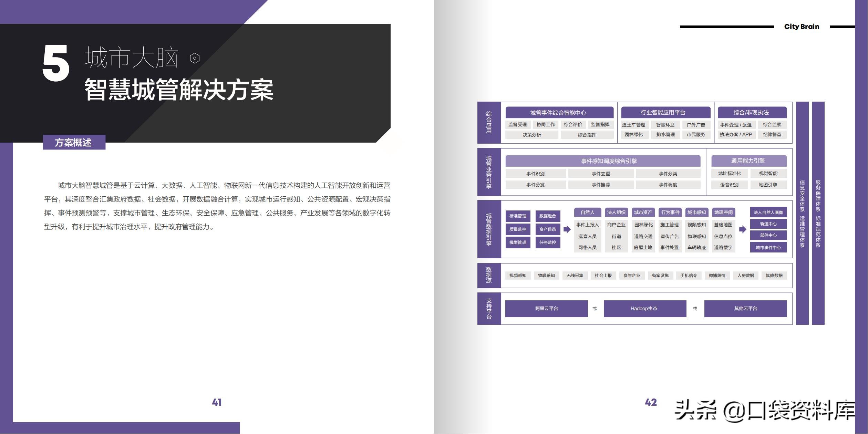The height and width of the screenshot is (434, 868).
Task: Click the 标准管理 purple button
Action: 518,216
